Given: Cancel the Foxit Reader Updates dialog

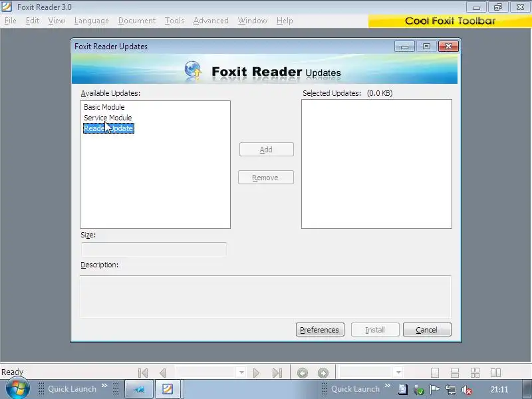Looking at the screenshot, I should pos(427,330).
